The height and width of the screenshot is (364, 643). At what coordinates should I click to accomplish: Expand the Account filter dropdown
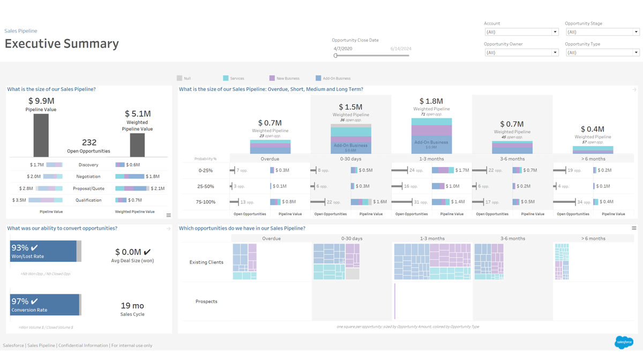coord(555,32)
